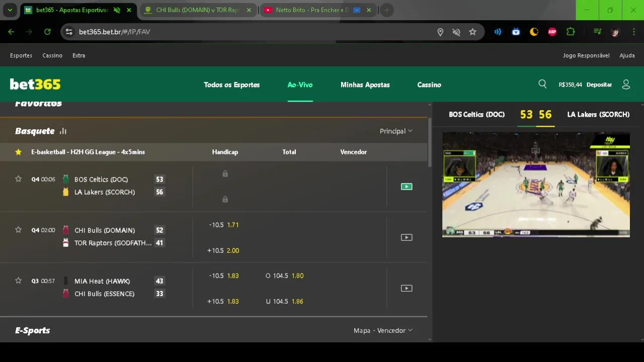Image resolution: width=644 pixels, height=362 pixels.
Task: Click the site information icon in address bar
Action: click(69, 32)
